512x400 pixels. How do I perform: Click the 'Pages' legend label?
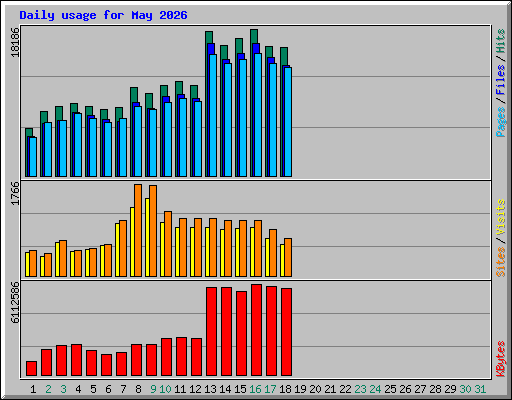[501, 122]
